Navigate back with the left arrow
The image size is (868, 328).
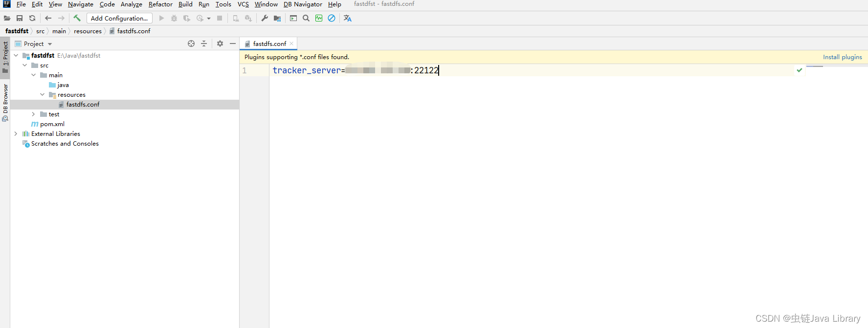48,18
